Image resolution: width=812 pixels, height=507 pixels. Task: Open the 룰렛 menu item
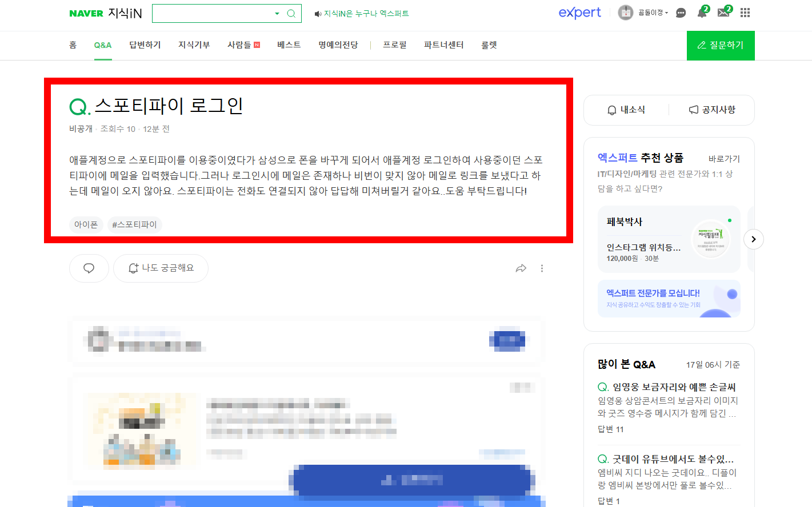click(x=489, y=45)
